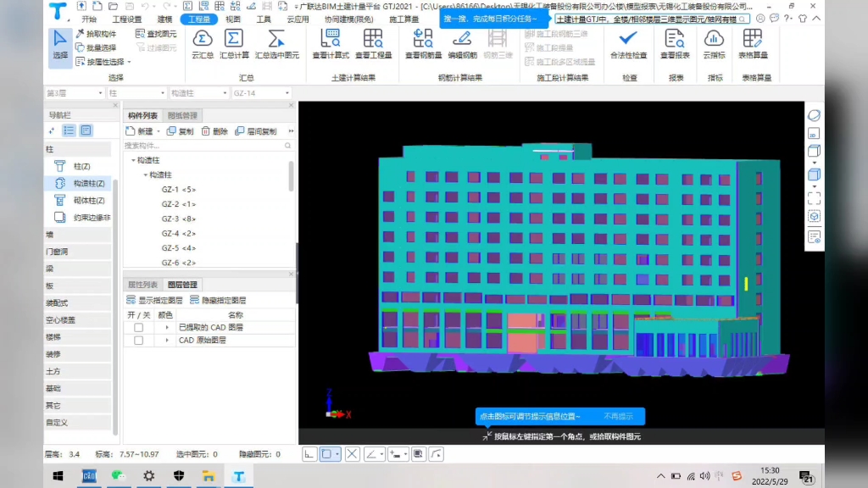Run 合法性检查 validity check

point(628,44)
